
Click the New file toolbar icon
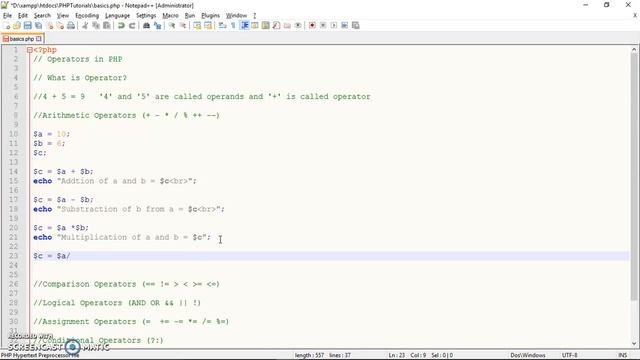coord(7,25)
